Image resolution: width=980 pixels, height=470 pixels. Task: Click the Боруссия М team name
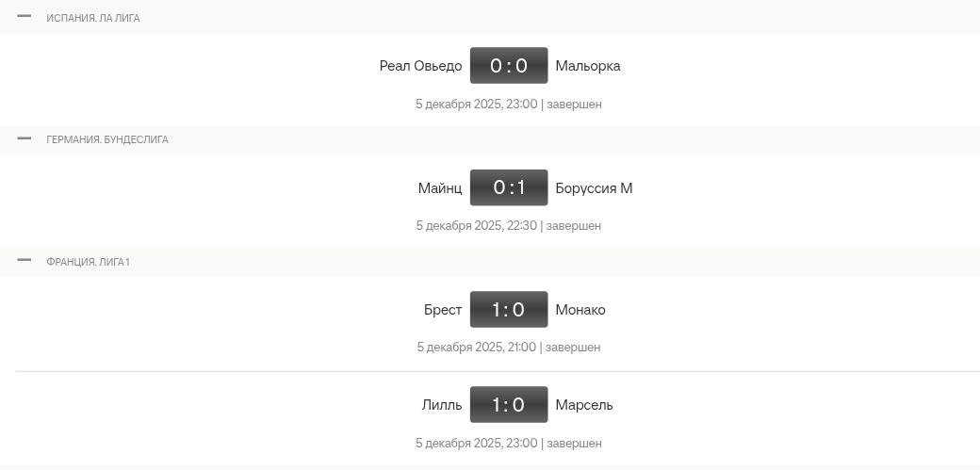[x=595, y=187]
